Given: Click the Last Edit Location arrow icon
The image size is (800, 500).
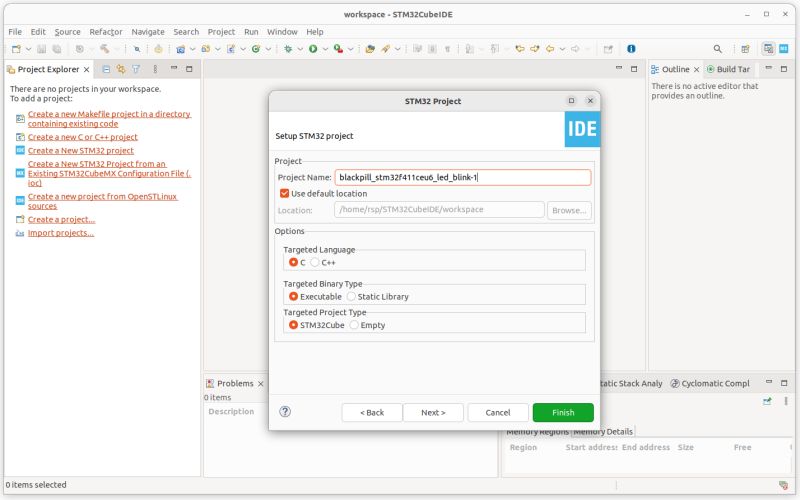Looking at the screenshot, I should pos(520,49).
